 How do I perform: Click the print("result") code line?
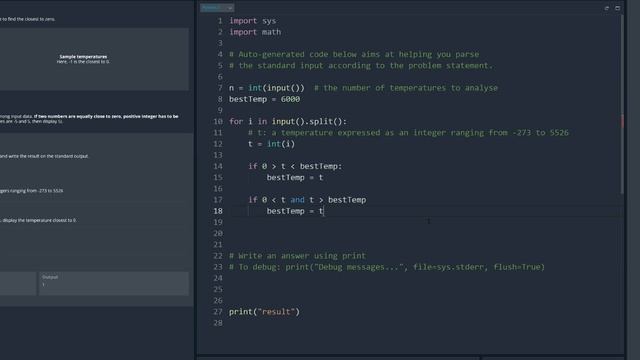pos(264,312)
